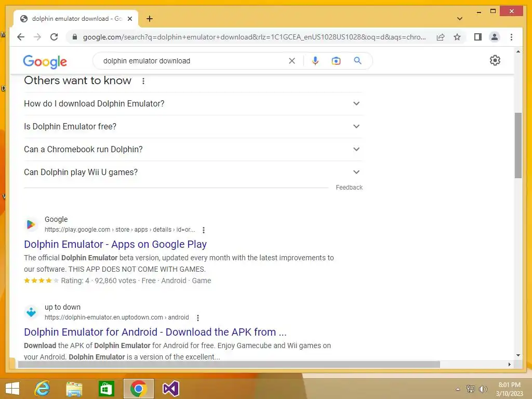Screen dimensions: 532x399
Task: Select the dolphin emulator download tab
Action: [76, 19]
